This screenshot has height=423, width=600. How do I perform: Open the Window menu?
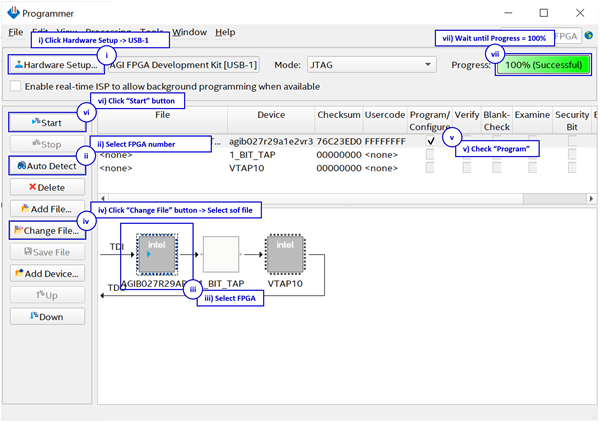[x=189, y=32]
